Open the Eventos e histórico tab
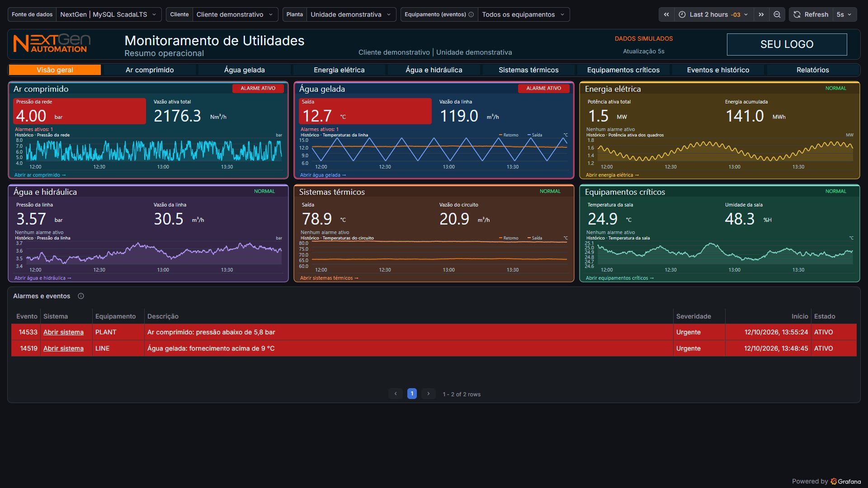Viewport: 868px width, 488px height. [718, 70]
